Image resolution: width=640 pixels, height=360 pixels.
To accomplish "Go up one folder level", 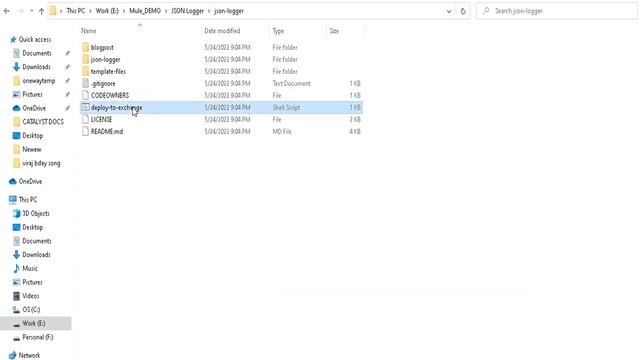I will (x=41, y=11).
